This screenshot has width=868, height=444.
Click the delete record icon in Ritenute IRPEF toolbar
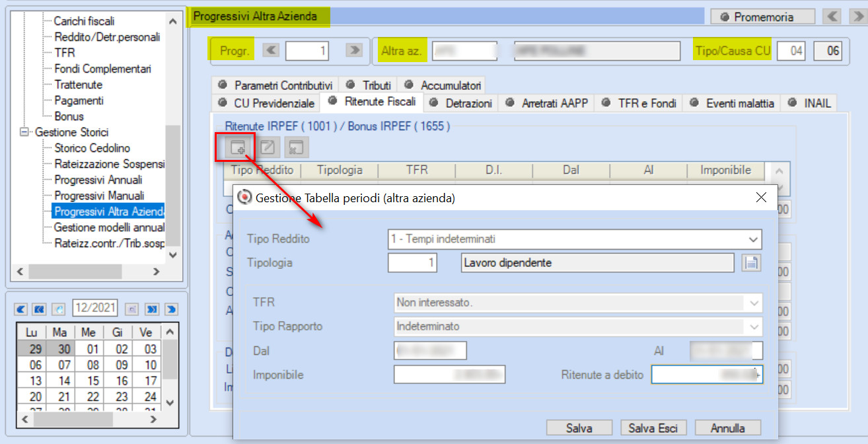tap(297, 147)
